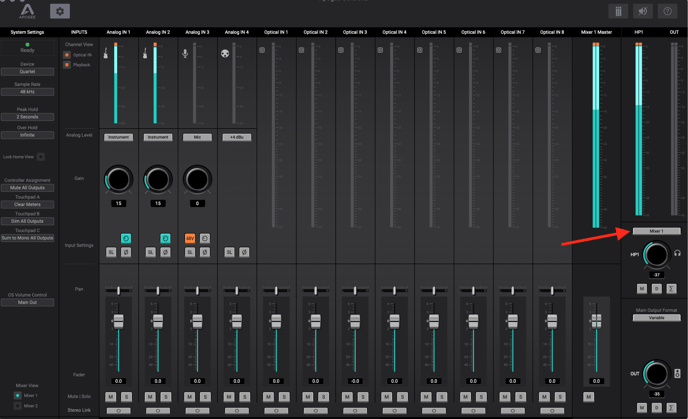
Task: Toggle the Lock Home View checkbox
Action: [x=41, y=157]
